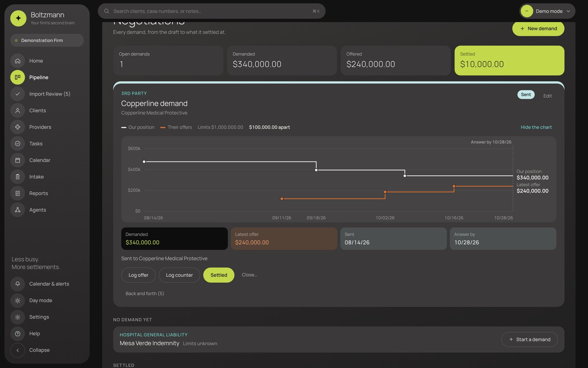Open the Agents icon
Viewport: 588px width, 368px height.
coord(18,210)
